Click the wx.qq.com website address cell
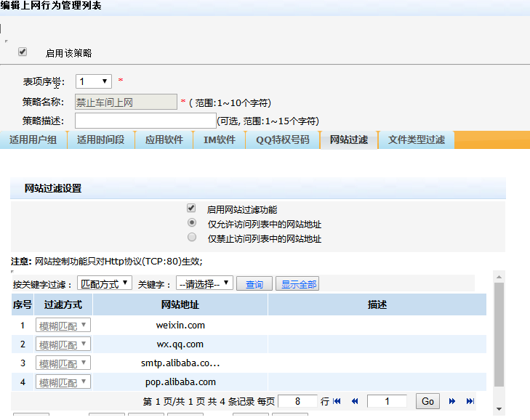This screenshot has width=530, height=420. (x=180, y=344)
